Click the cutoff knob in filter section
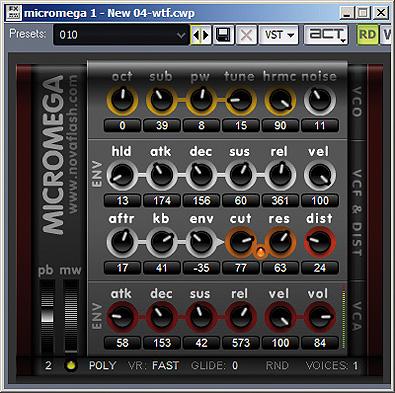This screenshot has height=393, width=395. pos(241,242)
